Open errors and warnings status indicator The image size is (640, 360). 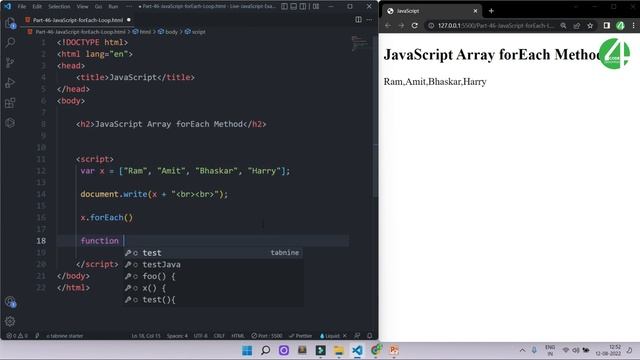coord(17,336)
